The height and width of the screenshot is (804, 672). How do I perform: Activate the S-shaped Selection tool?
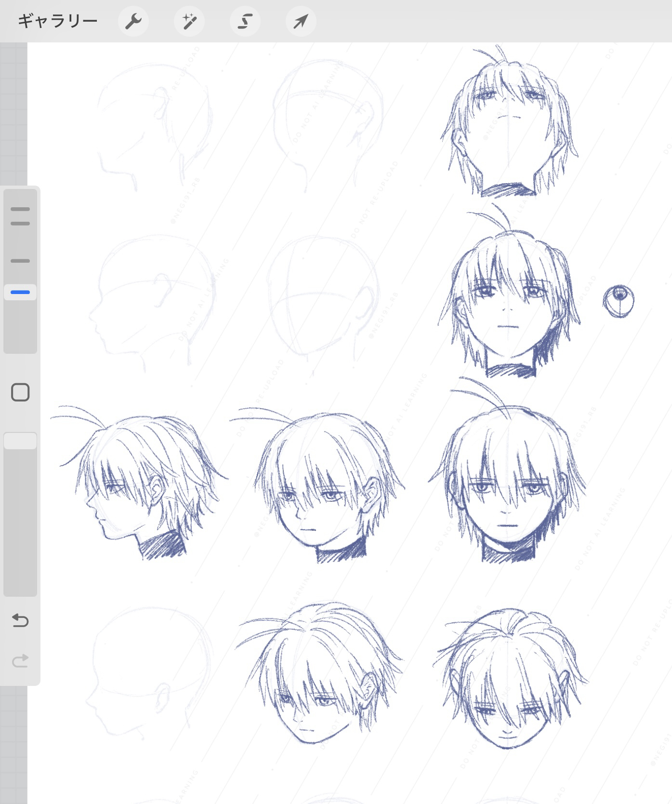245,21
